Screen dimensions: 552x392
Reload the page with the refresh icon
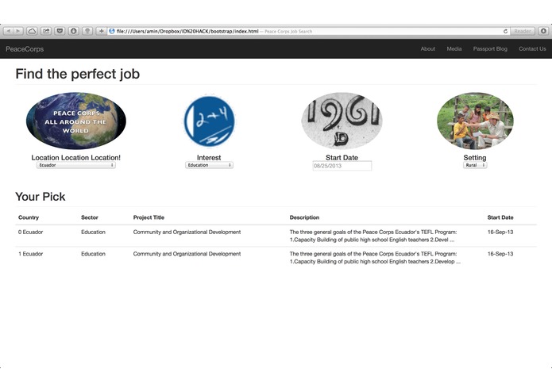pyautogui.click(x=505, y=31)
